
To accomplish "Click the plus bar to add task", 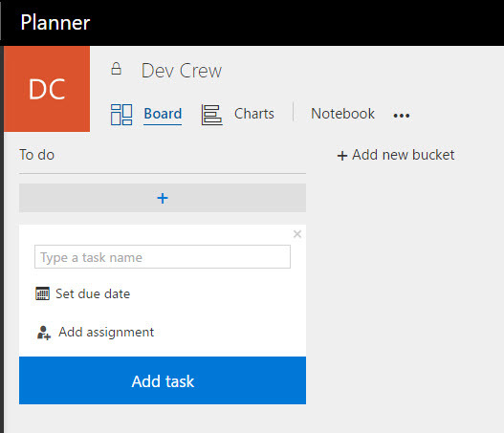I will [x=163, y=198].
